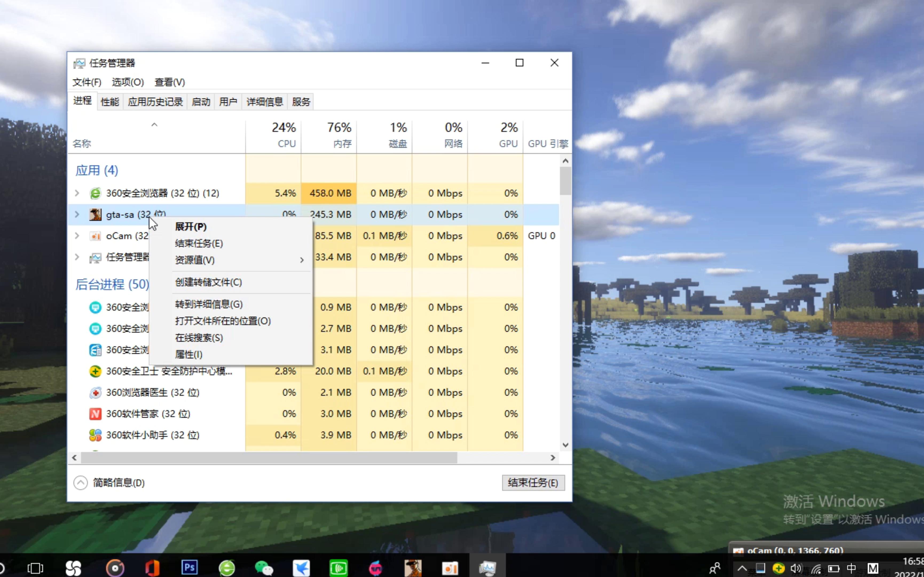
Task: Click the 结束任务(E) button at bottom right
Action: [x=533, y=483]
